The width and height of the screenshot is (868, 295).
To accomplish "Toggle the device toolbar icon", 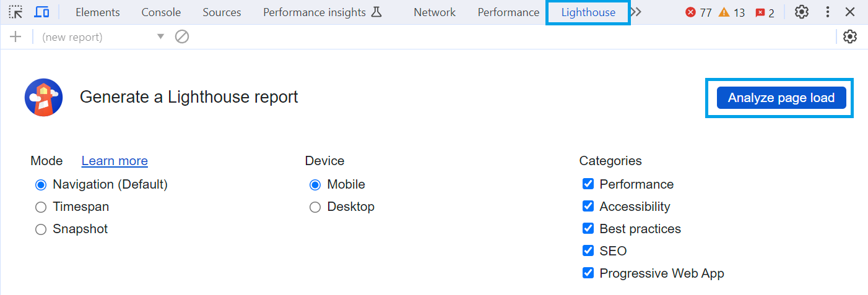I will click(x=41, y=12).
